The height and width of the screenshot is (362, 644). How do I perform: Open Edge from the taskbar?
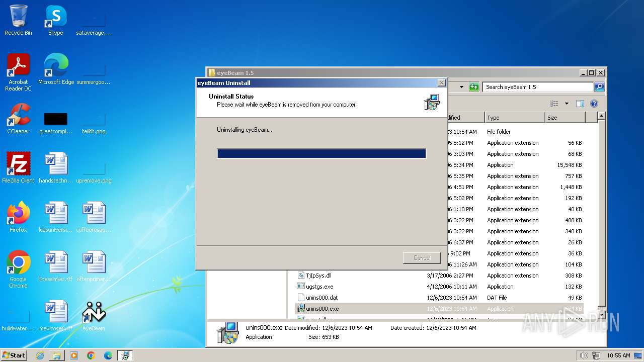(x=108, y=355)
